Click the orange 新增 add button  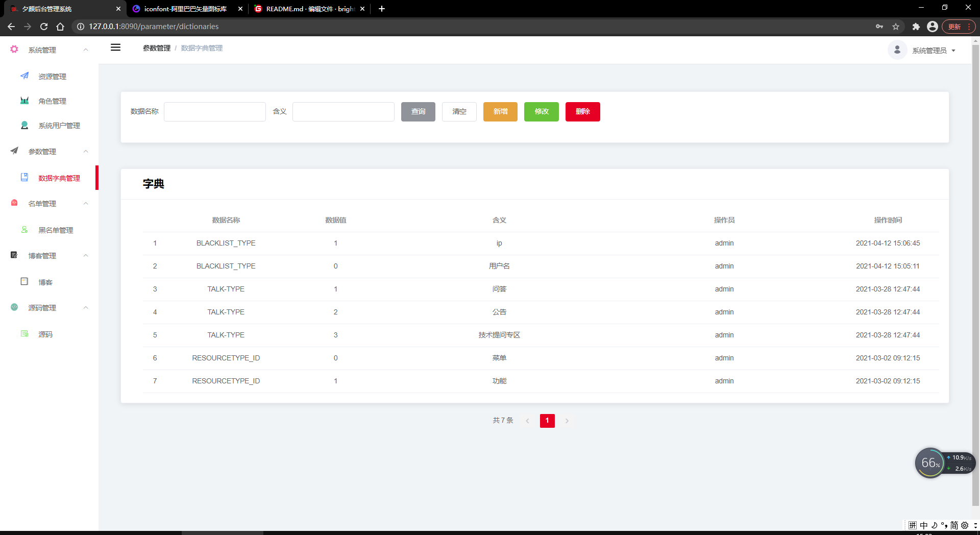tap(500, 112)
